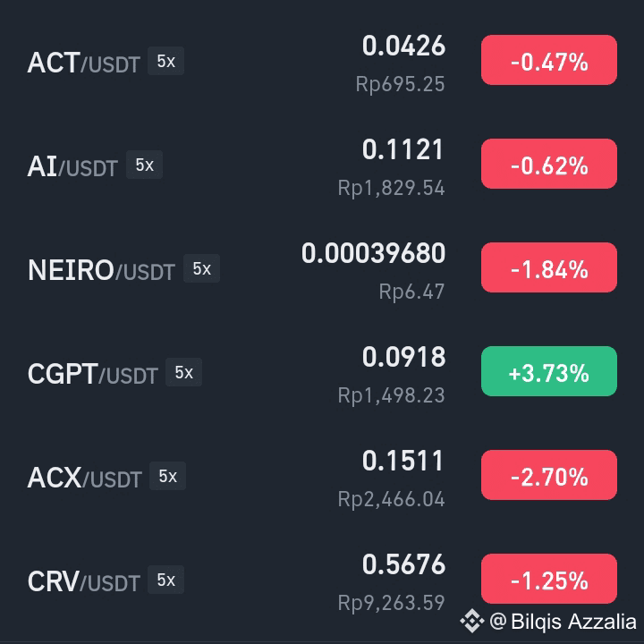Click the -1.84% change badge
This screenshot has height=644, width=644.
point(548,267)
